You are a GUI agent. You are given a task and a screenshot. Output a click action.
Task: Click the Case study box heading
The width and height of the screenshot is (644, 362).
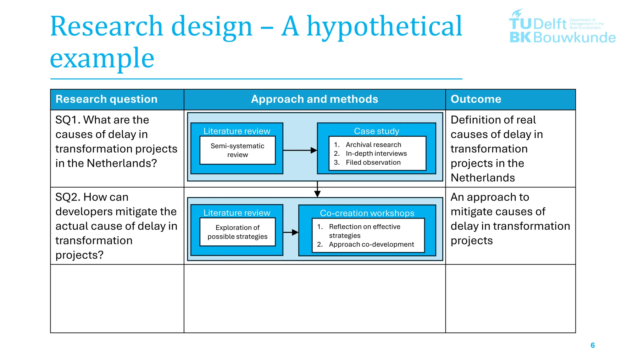tap(376, 131)
